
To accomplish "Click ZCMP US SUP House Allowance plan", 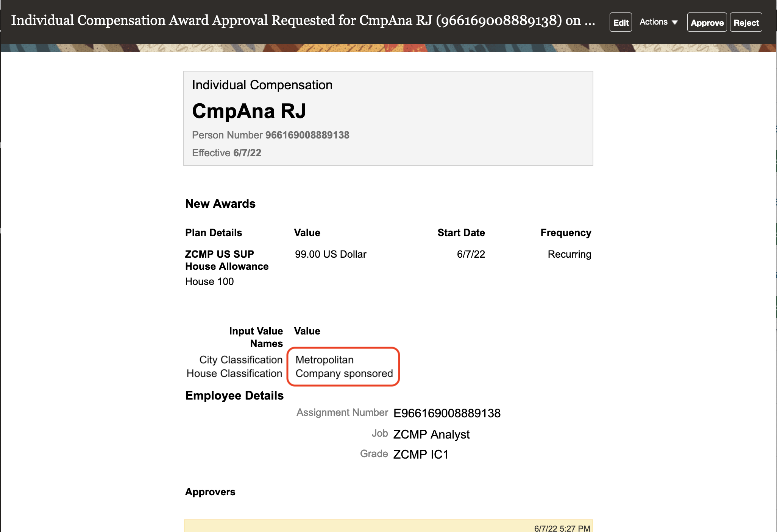I will [x=226, y=260].
